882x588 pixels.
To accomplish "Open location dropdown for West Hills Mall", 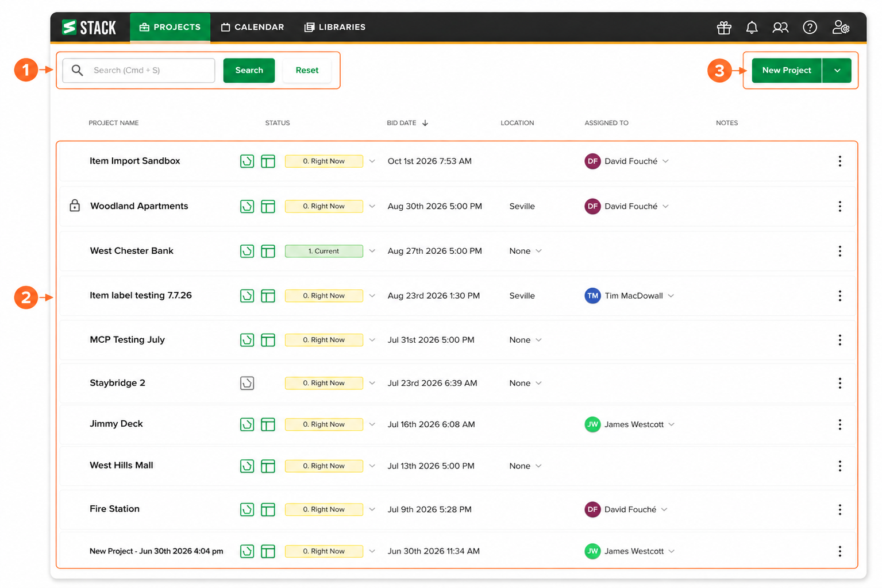I will [538, 466].
